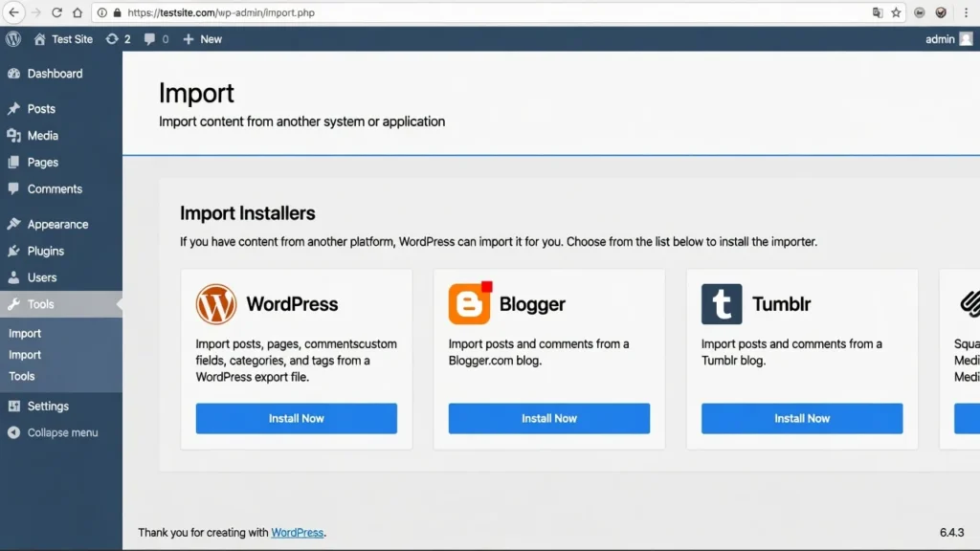The image size is (980, 551).
Task: Bookmark this page with the star icon
Action: point(896,12)
